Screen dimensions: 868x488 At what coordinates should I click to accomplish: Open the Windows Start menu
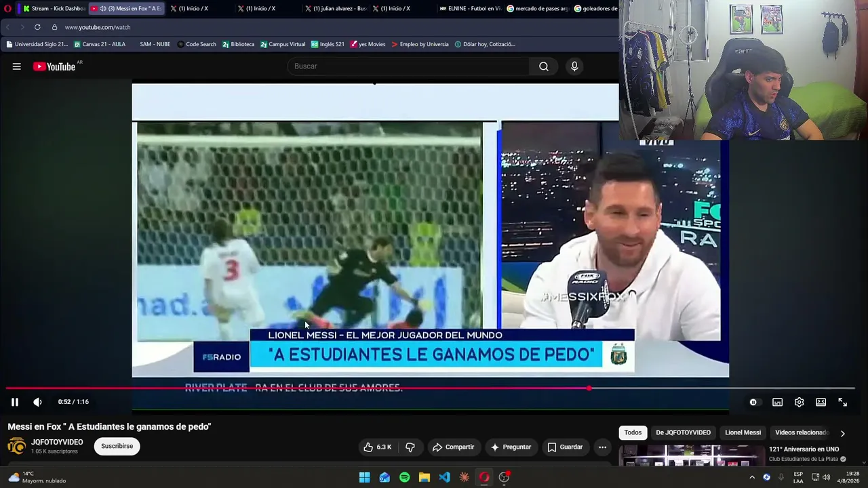[364, 477]
